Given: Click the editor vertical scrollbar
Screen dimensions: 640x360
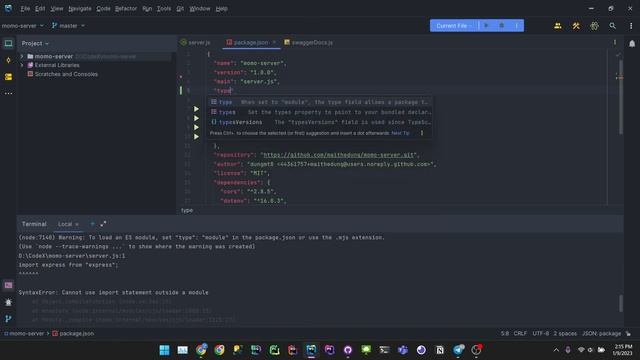Looking at the screenshot, I should [x=621, y=97].
